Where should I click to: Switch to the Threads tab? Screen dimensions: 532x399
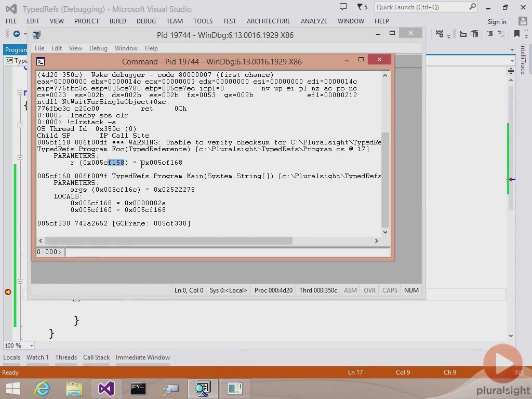[x=66, y=357]
